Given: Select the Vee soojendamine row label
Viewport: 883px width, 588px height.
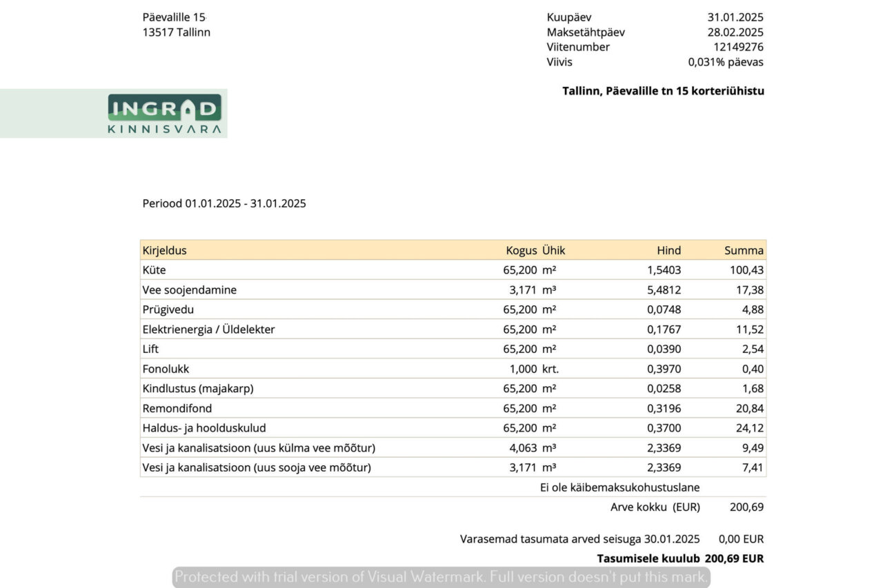Looking at the screenshot, I should coord(189,290).
